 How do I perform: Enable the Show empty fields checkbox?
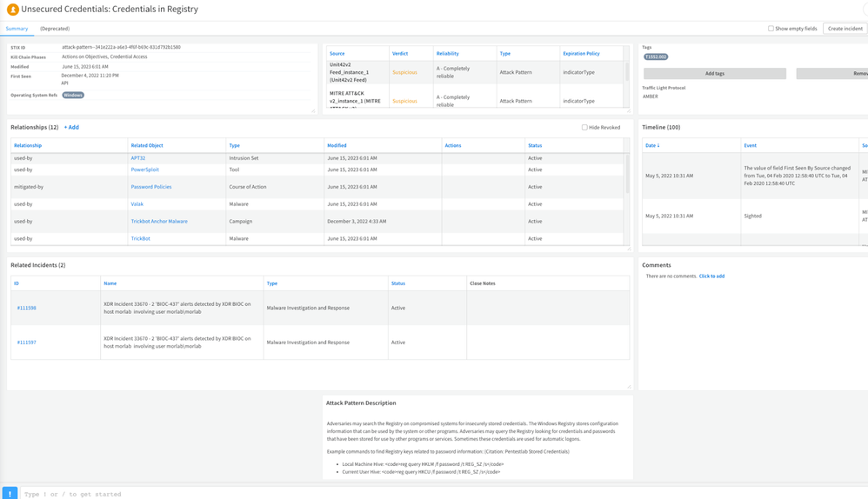click(771, 29)
